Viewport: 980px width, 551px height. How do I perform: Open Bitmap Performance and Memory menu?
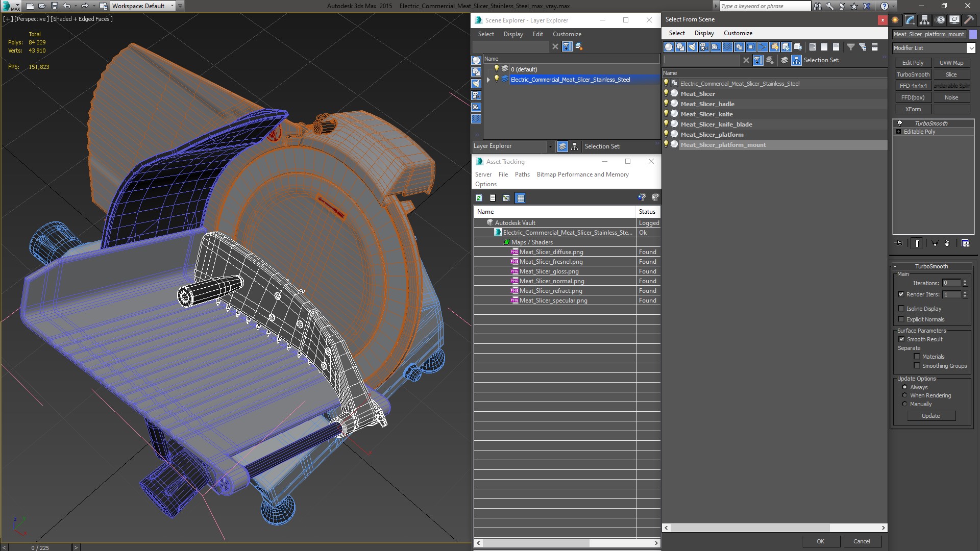pyautogui.click(x=583, y=174)
